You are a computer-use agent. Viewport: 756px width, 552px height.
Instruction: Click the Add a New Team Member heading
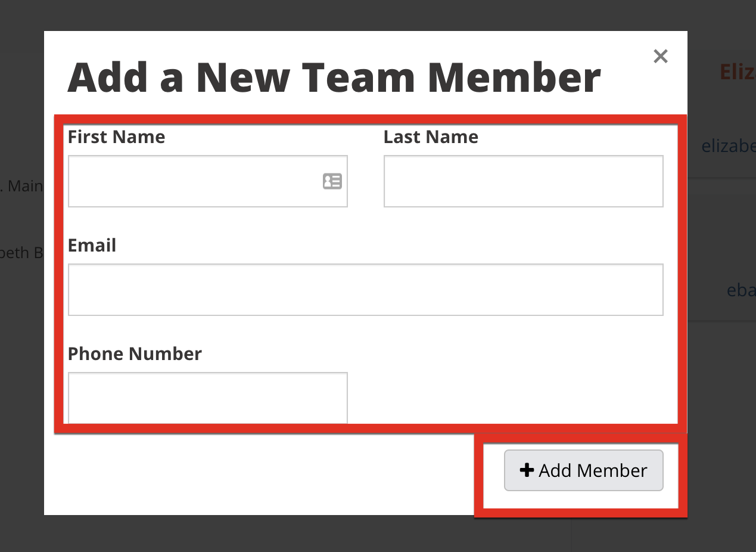tap(334, 77)
